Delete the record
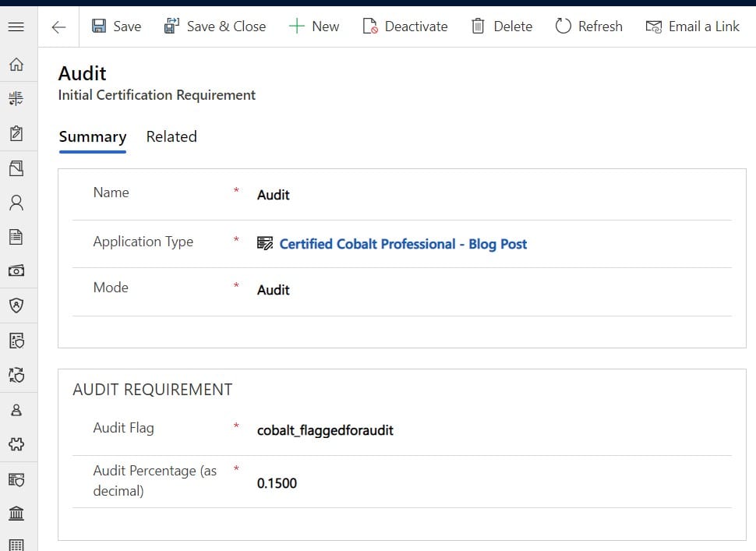Viewport: 756px width, 551px height. click(x=501, y=26)
